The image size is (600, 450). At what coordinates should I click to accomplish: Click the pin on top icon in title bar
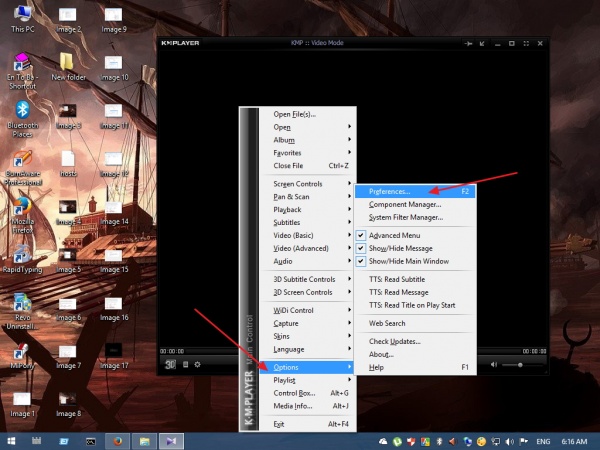coord(469,44)
